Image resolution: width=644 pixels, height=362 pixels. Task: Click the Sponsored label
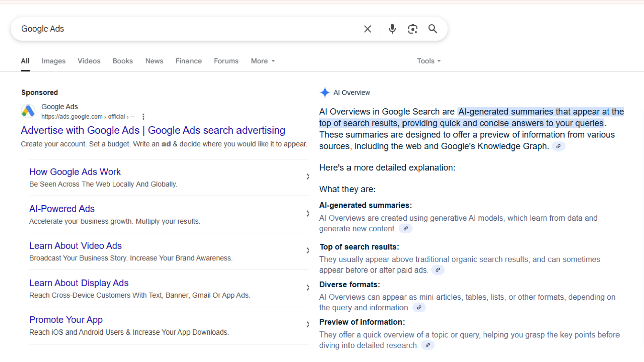pyautogui.click(x=40, y=93)
